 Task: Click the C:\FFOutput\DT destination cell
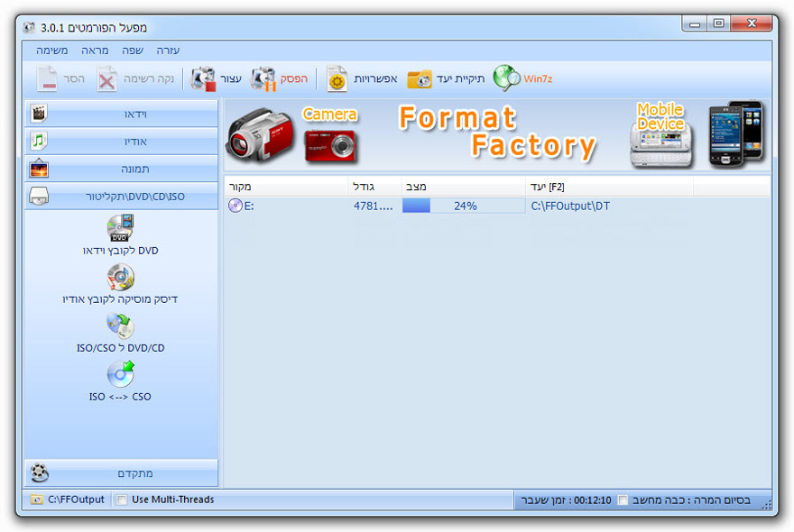coord(570,206)
